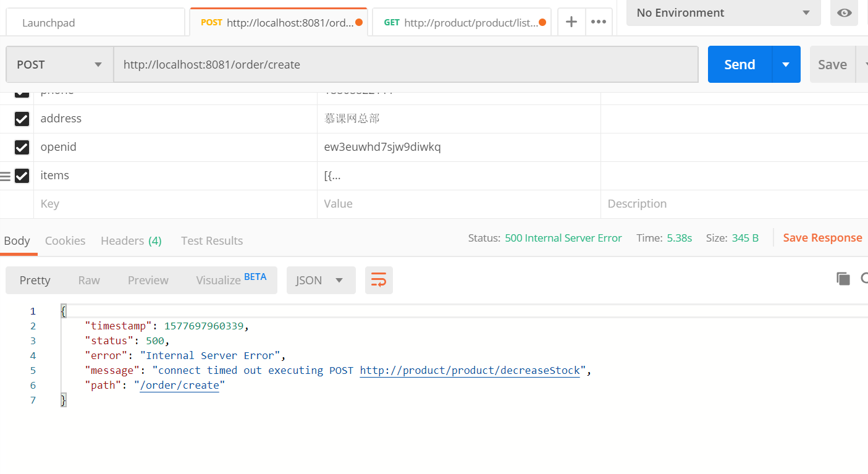Open the decreaseStock URL link in response
This screenshot has width=868, height=474.
(470, 370)
